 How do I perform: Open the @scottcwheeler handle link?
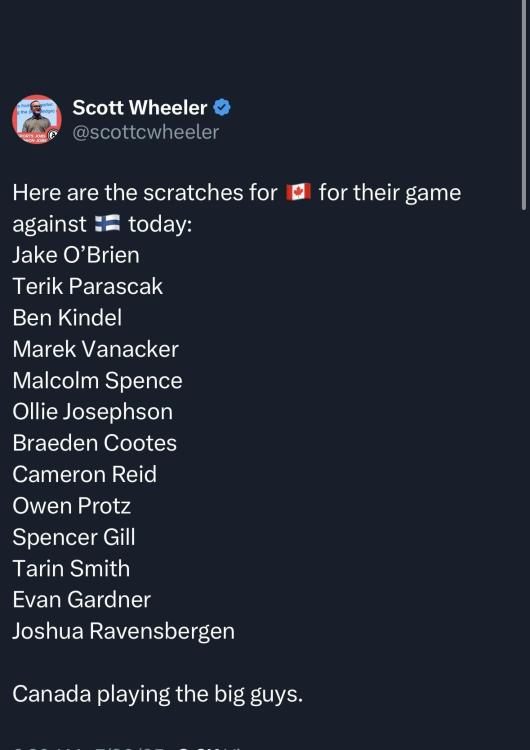(x=145, y=132)
